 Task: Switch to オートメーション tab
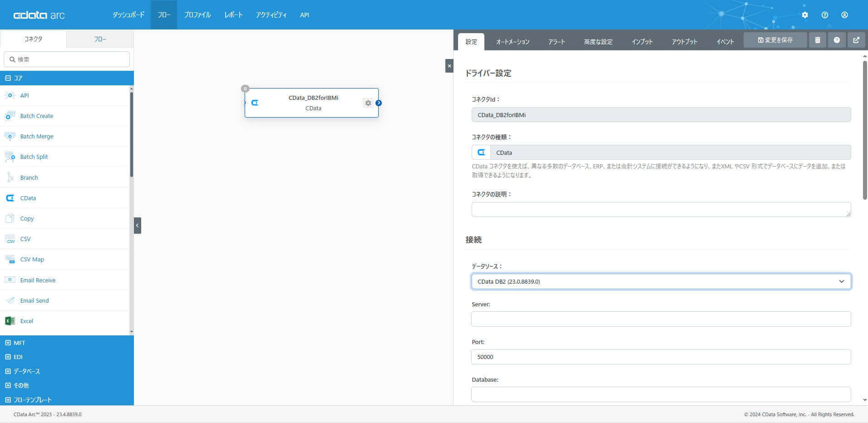[513, 42]
